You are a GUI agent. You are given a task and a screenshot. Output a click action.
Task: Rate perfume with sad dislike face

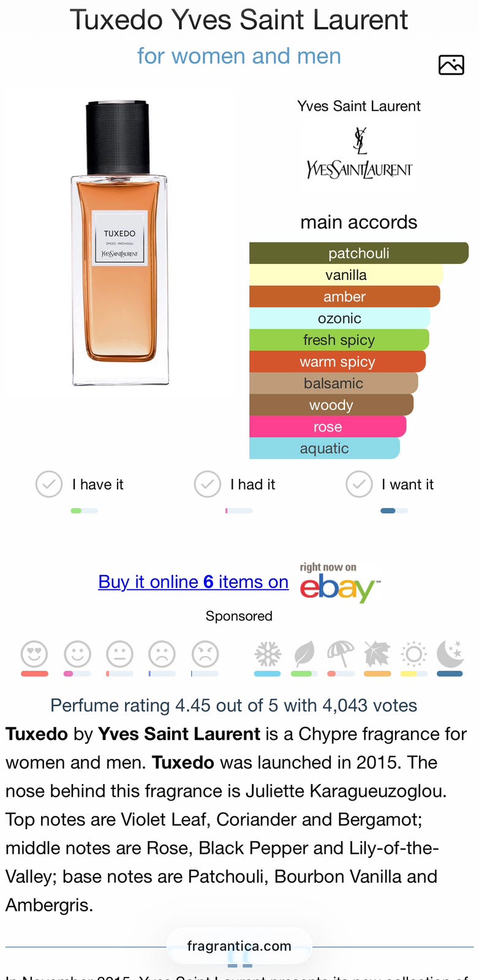pos(162,654)
